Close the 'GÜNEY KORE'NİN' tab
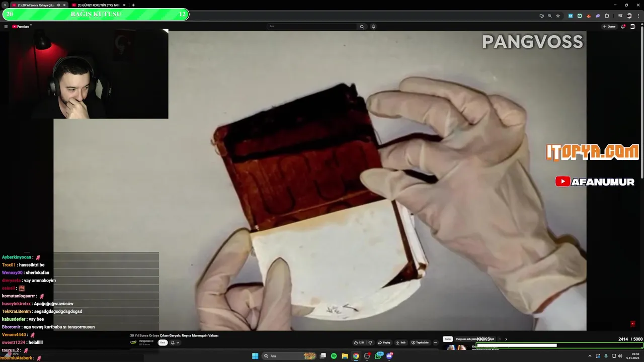This screenshot has height=362, width=644. [124, 5]
